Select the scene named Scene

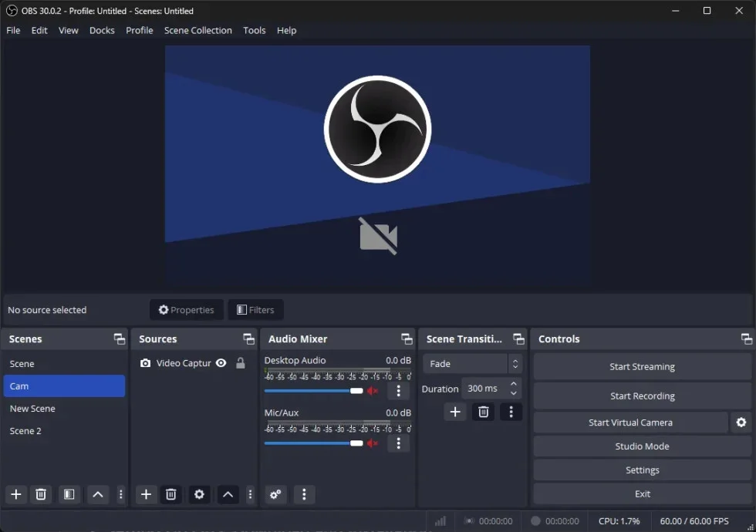tap(64, 364)
